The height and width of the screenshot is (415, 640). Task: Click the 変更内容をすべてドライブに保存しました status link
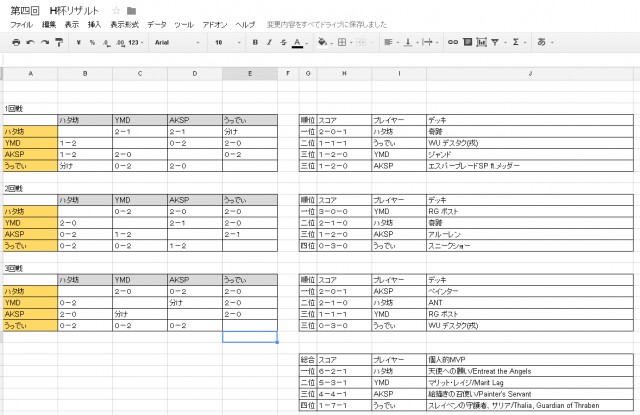tap(327, 25)
